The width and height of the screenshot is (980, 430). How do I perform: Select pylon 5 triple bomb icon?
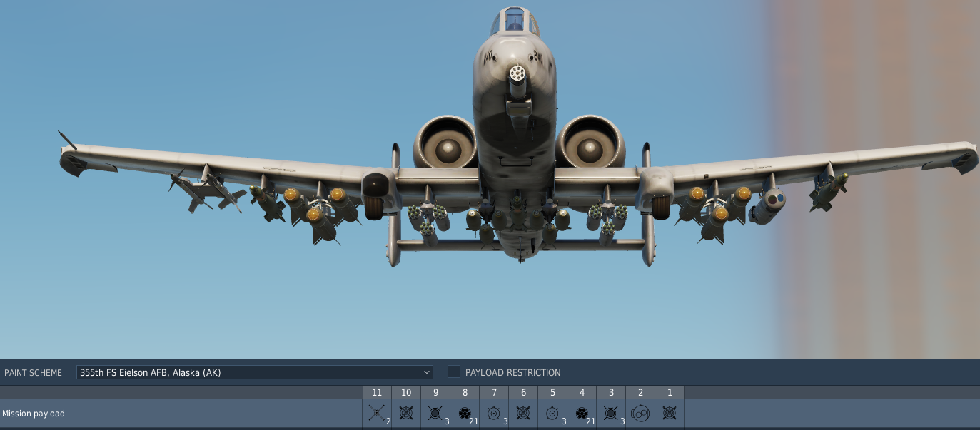[x=552, y=413]
